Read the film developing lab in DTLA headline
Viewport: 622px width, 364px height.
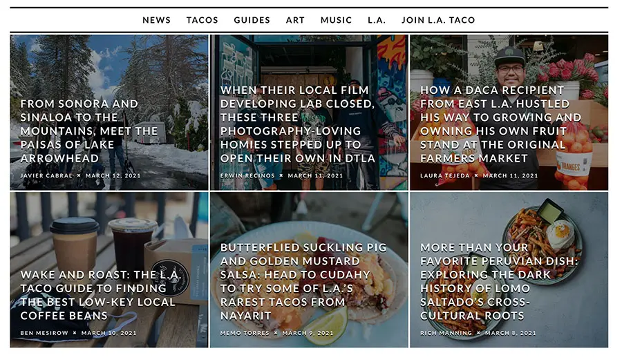coord(298,124)
